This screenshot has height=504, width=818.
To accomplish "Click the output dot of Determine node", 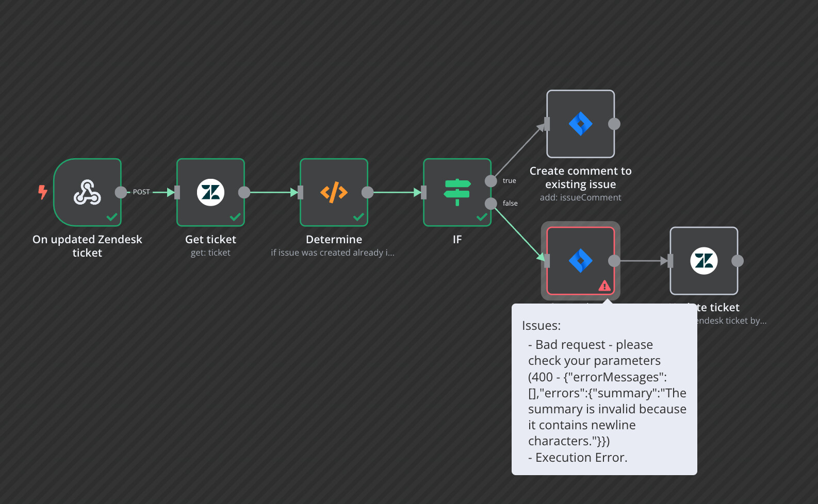I will click(367, 192).
